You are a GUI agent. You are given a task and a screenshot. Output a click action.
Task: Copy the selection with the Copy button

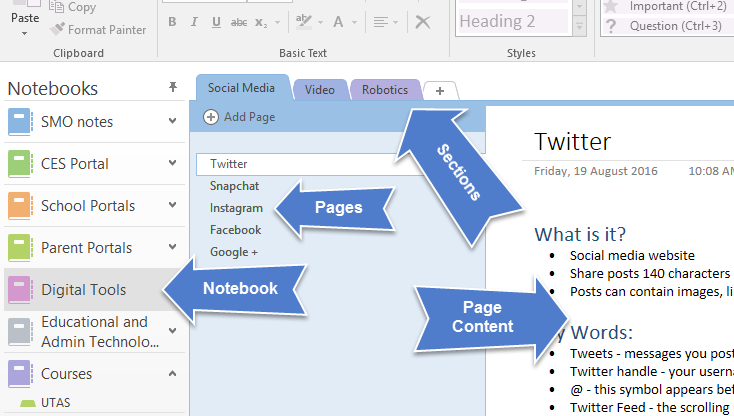pos(72,7)
